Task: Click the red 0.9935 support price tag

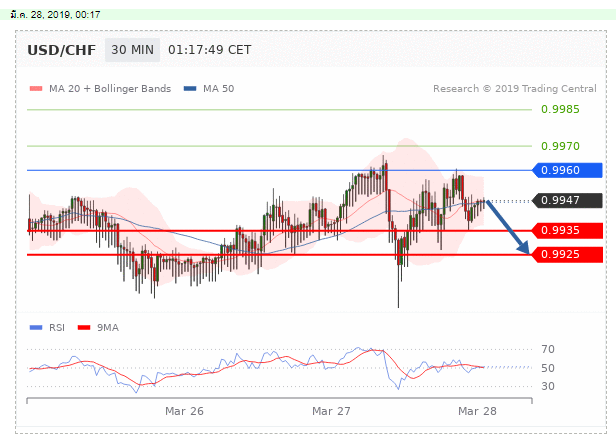Action: (x=567, y=231)
